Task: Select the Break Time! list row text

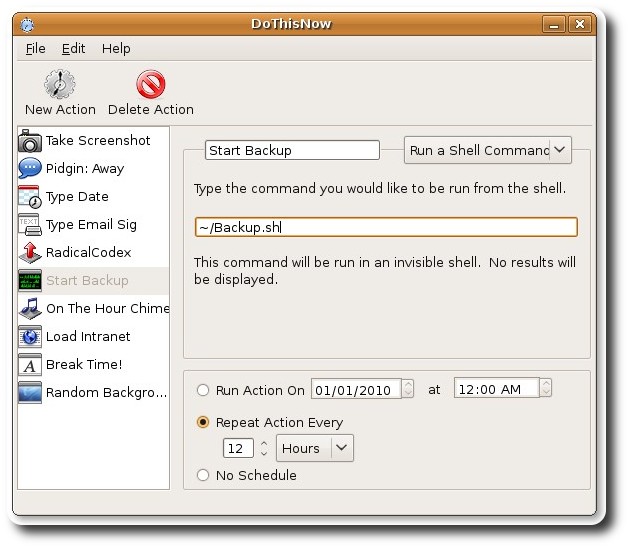Action: [84, 364]
